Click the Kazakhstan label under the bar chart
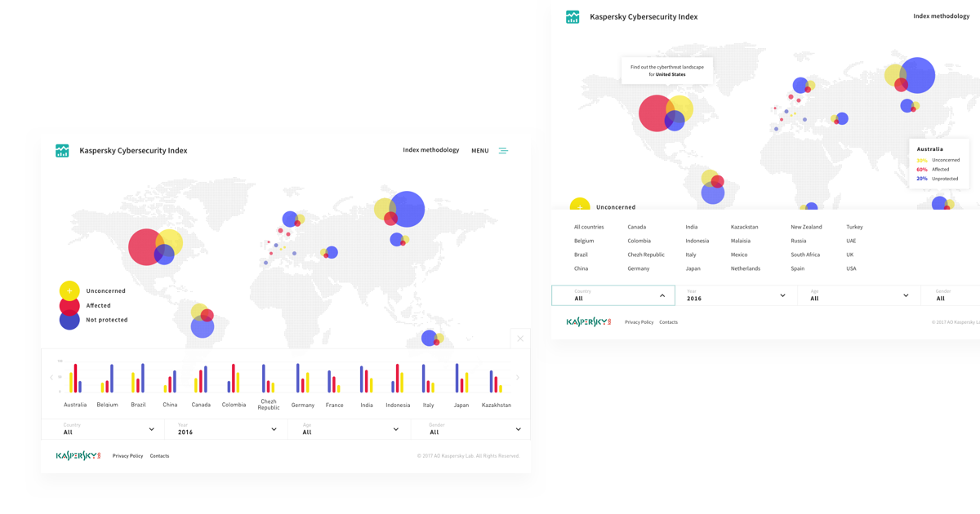 [497, 405]
